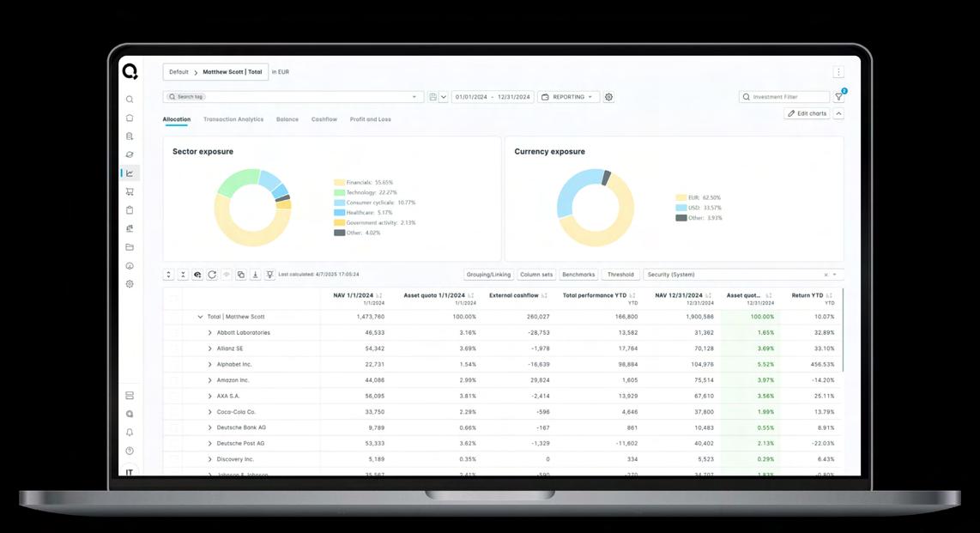This screenshot has height=533, width=980.
Task: Collapse the Total | Matthew Scott row
Action: point(200,317)
